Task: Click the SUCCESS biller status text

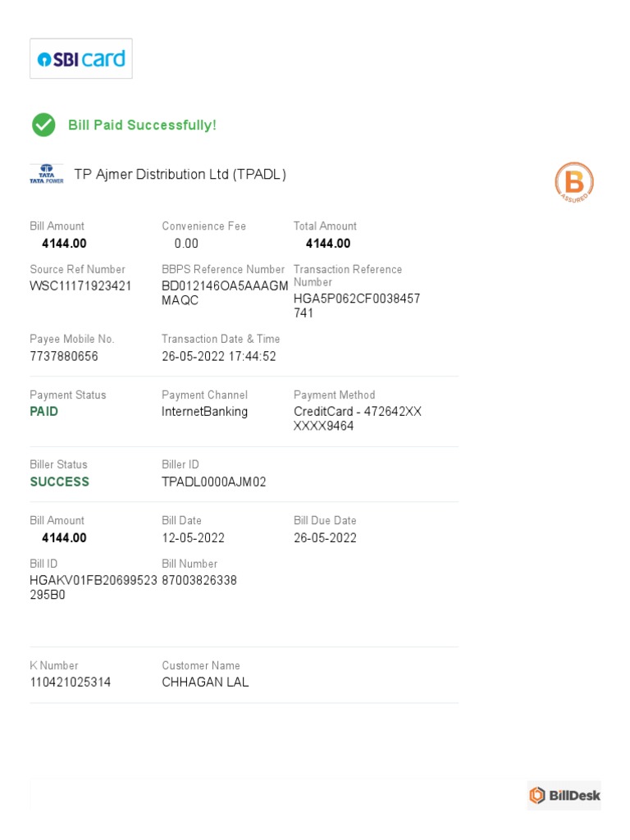Action: [60, 482]
